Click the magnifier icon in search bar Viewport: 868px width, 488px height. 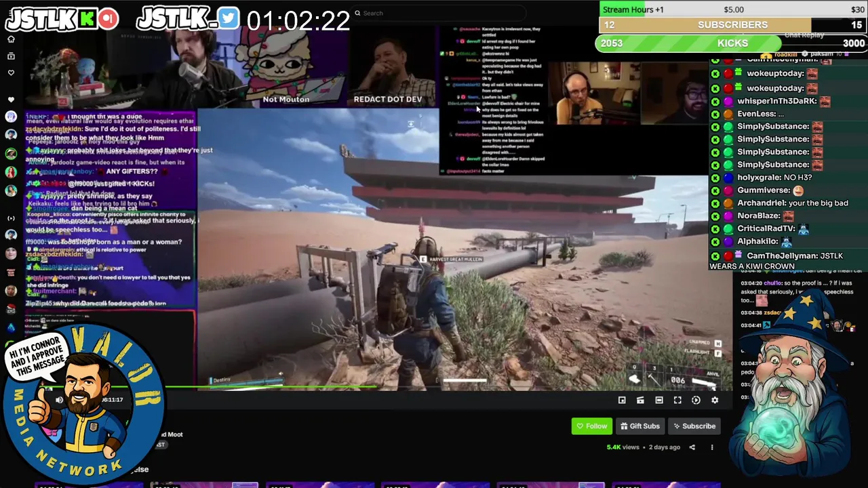click(357, 13)
